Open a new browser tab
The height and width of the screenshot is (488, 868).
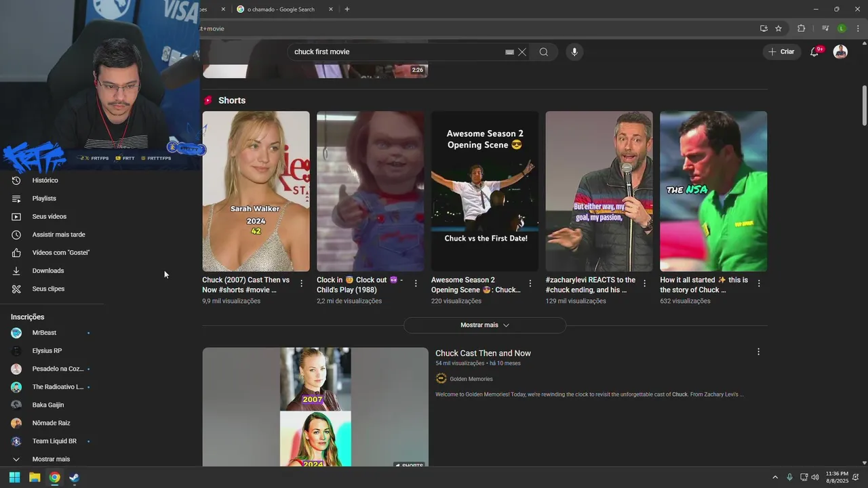pos(347,9)
